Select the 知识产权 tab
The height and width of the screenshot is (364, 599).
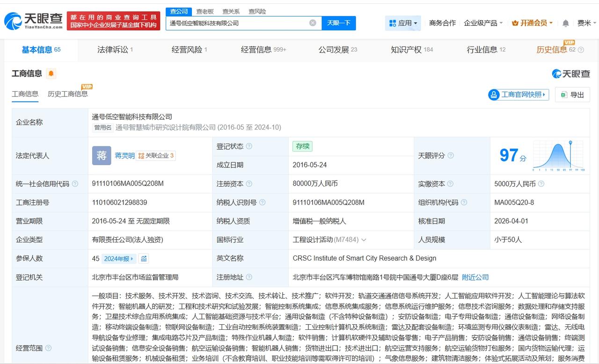tap(411, 50)
